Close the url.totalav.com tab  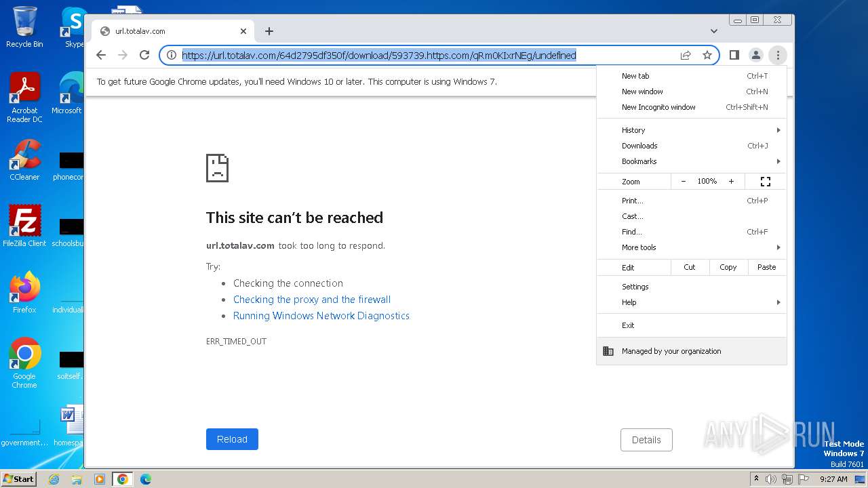click(x=243, y=31)
